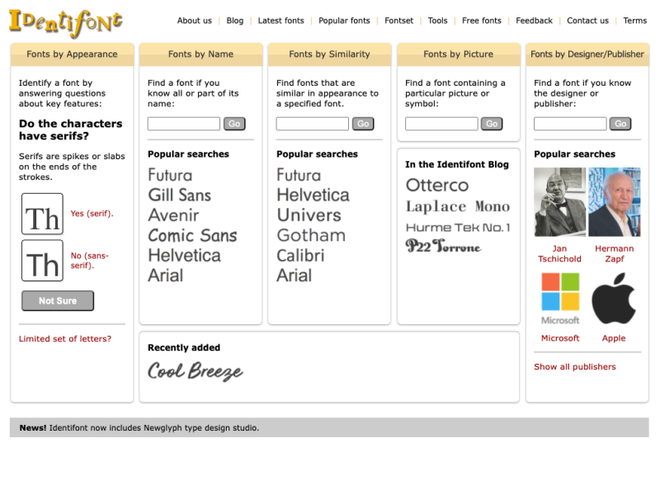Open Fontset in top navigation
This screenshot has height=495, width=660.
[x=399, y=21]
